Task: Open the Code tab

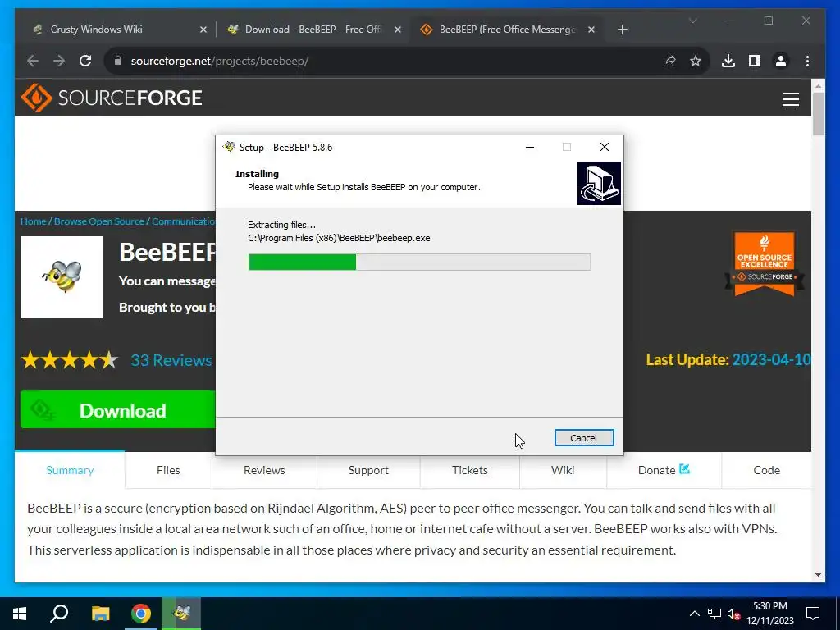Action: 767,470
